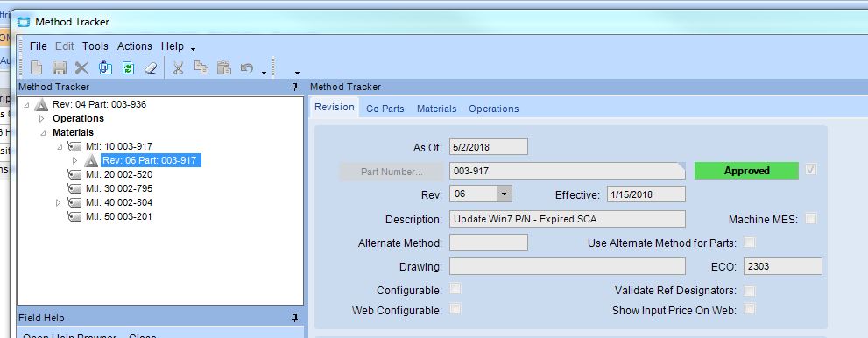Click triangle icon of Rev: 04 Part: 003-936
Image resolution: width=868 pixels, height=338 pixels.
pos(41,104)
